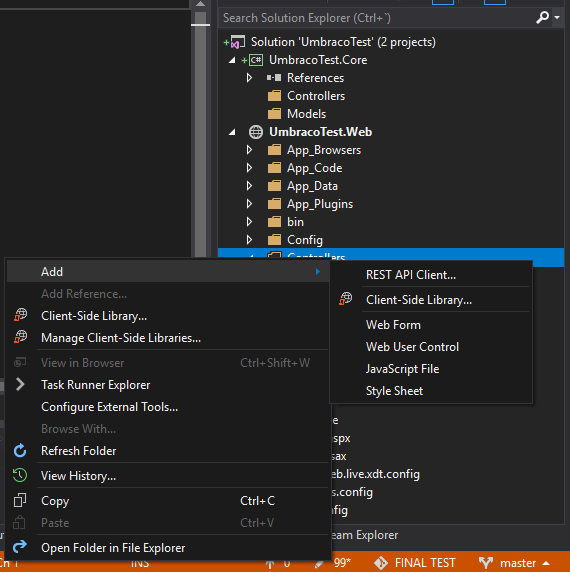570x572 pixels.
Task: Open the Add submenu in context menu
Action: (x=168, y=272)
